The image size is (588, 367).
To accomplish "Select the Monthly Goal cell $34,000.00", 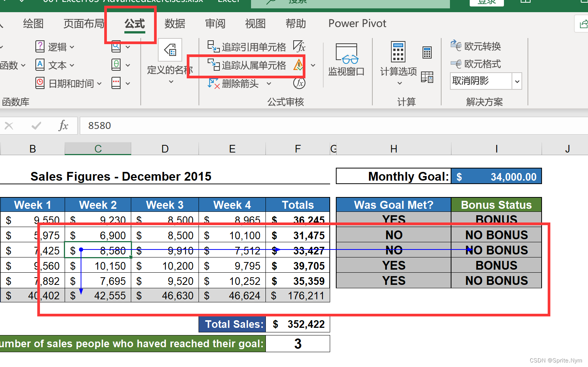I will coord(496,176).
